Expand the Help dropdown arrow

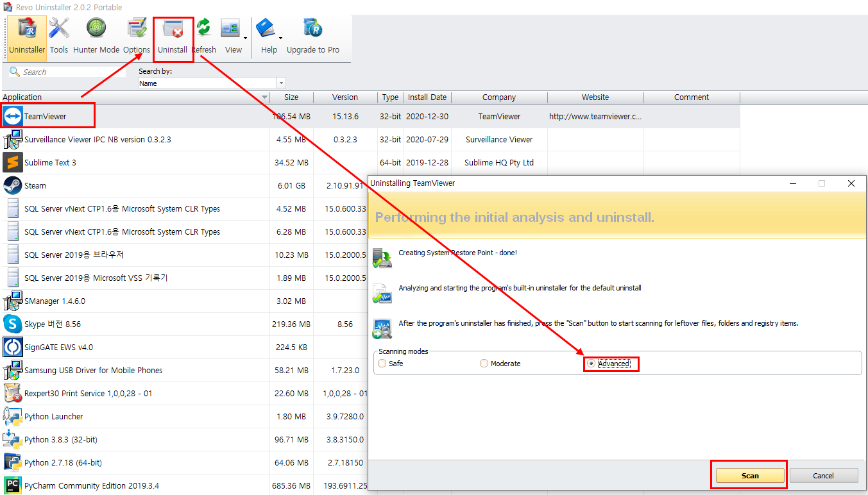(280, 38)
